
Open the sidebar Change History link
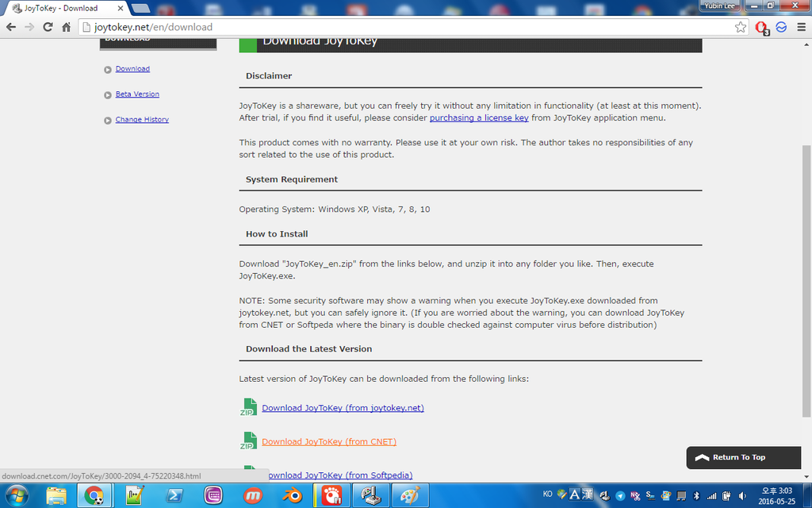[x=142, y=119]
